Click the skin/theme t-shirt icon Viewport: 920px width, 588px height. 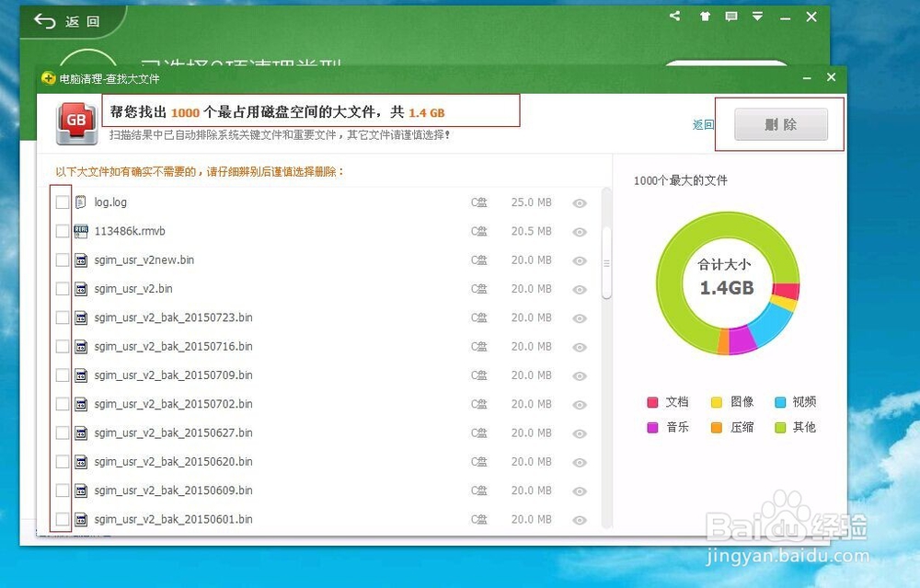coord(705,16)
